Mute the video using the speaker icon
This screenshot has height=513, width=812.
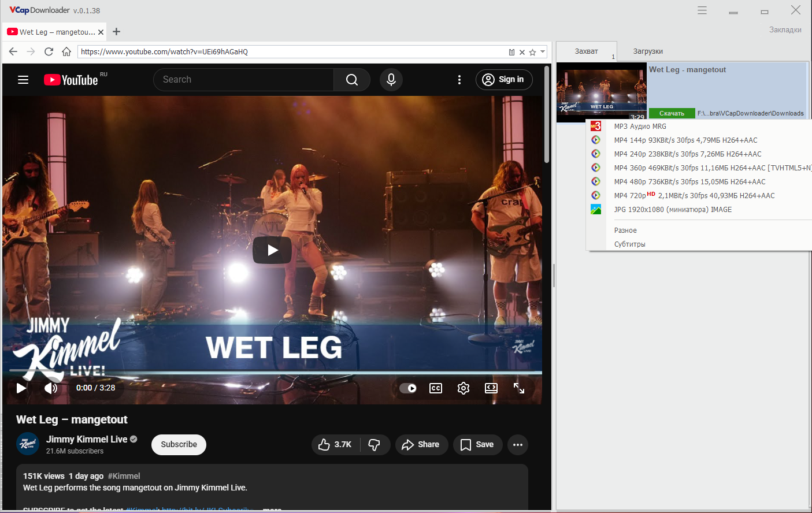click(x=51, y=388)
